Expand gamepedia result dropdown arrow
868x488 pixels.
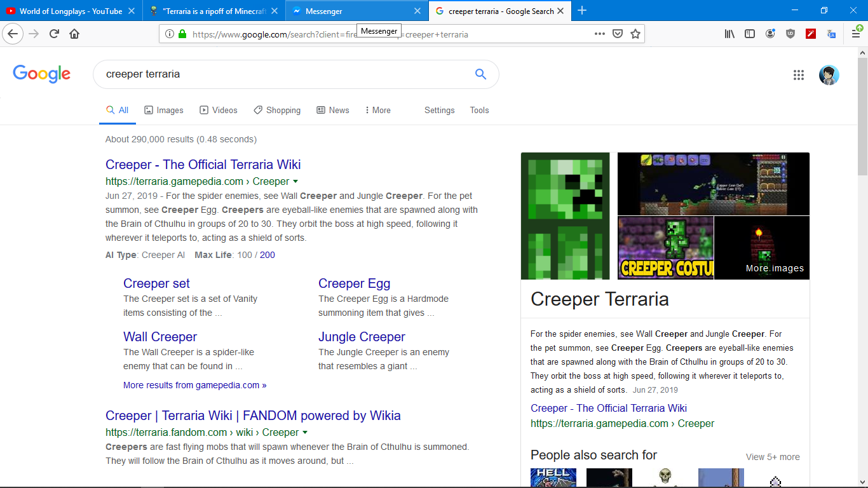tap(295, 182)
